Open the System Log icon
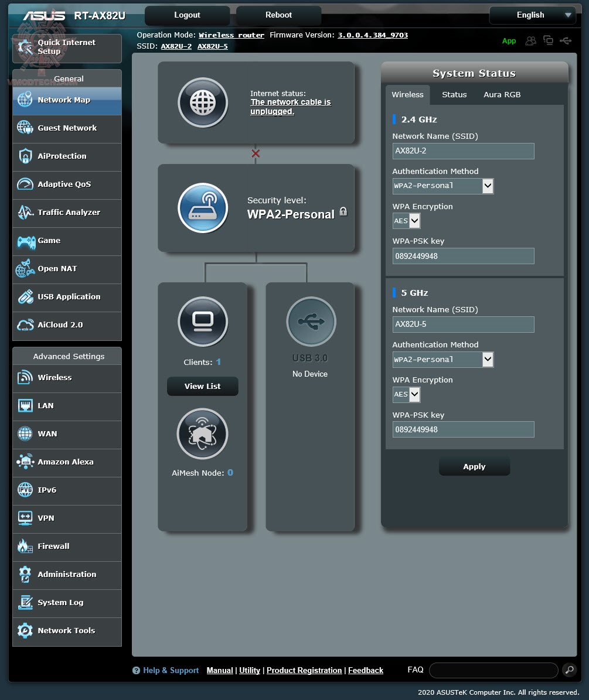Viewport: 589px width, 700px height. (x=25, y=602)
